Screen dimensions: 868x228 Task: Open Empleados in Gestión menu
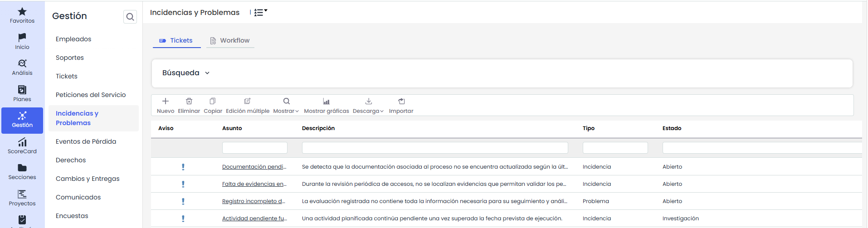click(73, 39)
